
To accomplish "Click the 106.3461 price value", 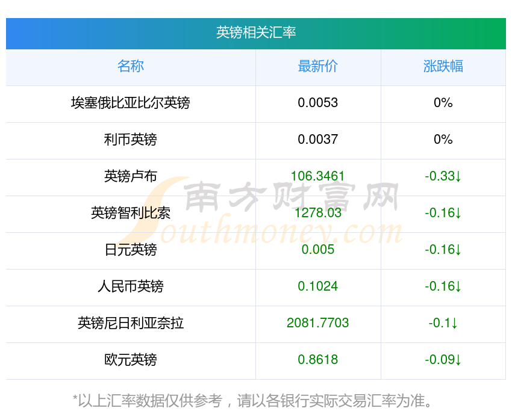I will [317, 176].
